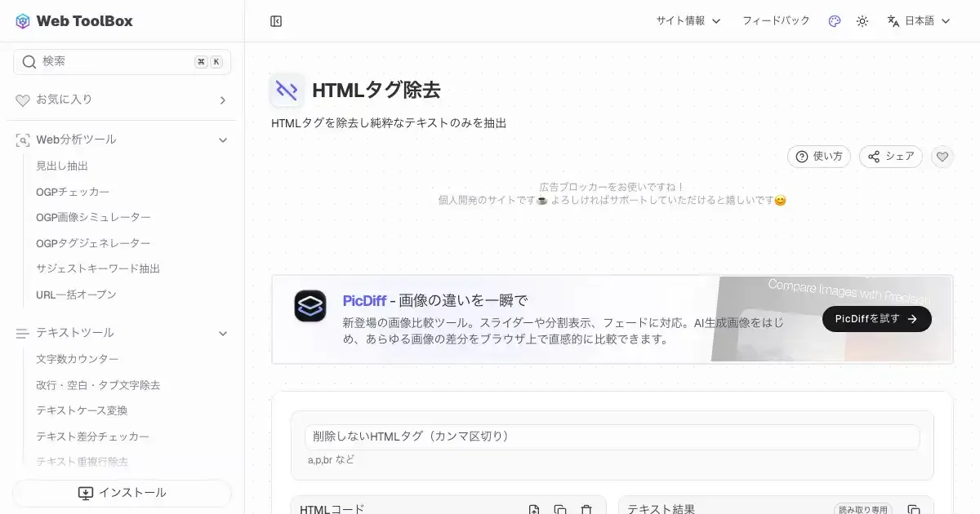
Task: Click the 削除しないHTMLタグ input field
Action: [x=612, y=436]
